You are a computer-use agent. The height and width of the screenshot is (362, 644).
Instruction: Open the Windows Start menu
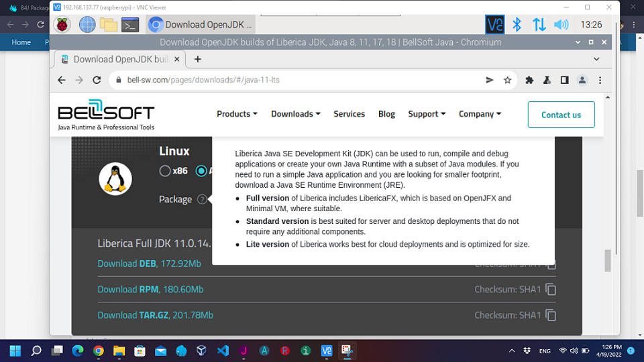(x=15, y=351)
